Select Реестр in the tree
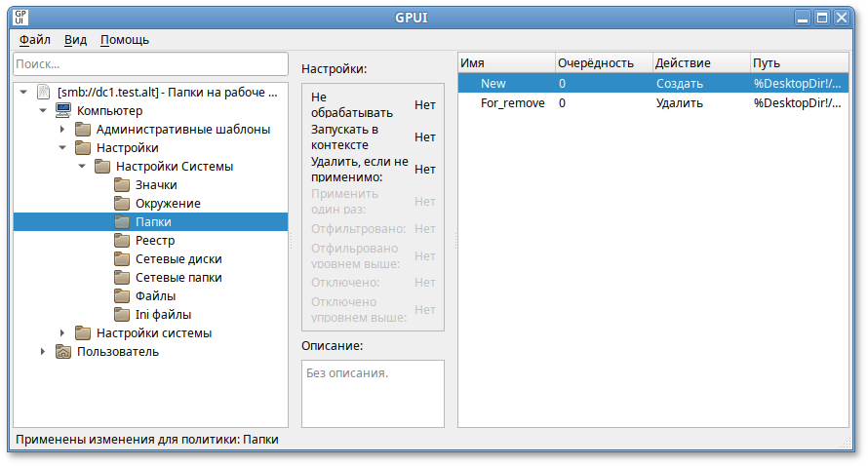868x466 pixels. click(155, 241)
